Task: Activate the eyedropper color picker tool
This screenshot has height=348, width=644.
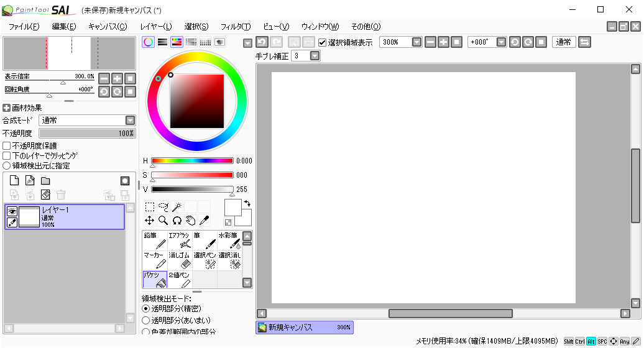Action: click(x=203, y=220)
